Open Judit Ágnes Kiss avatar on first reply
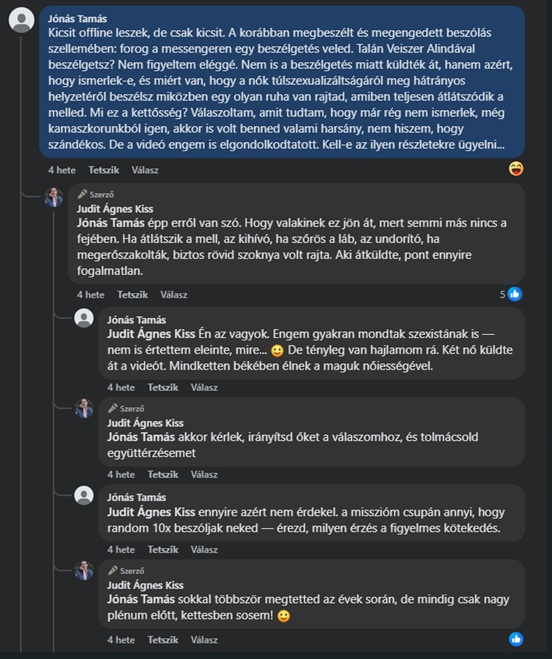 click(54, 197)
